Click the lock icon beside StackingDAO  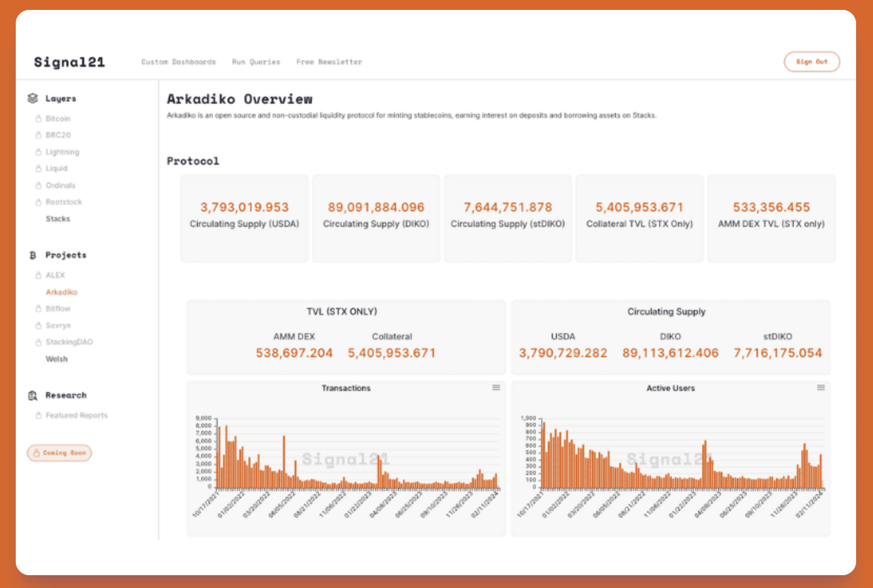click(x=39, y=342)
